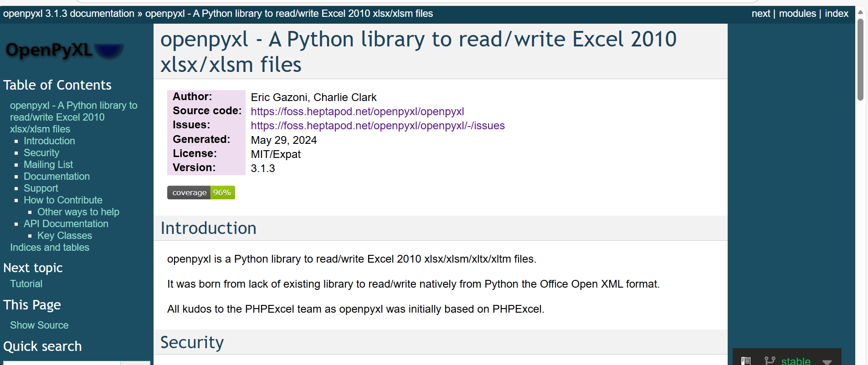Go to How to Contribute section

pyautogui.click(x=63, y=200)
